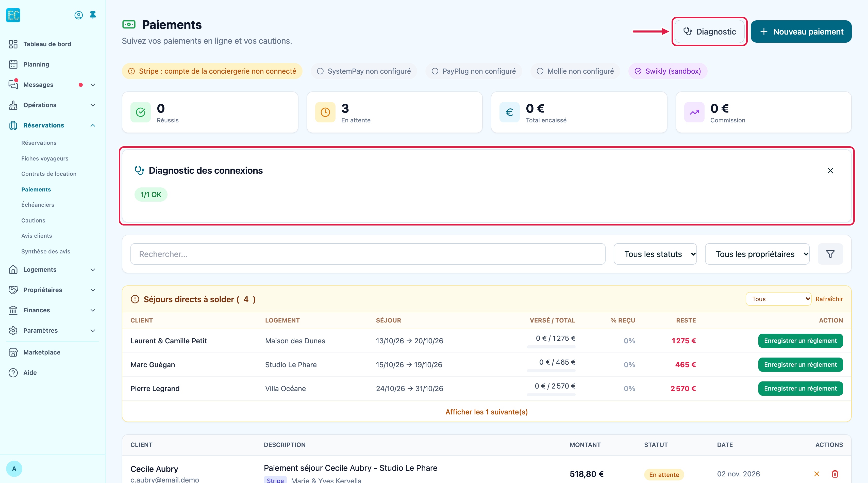
Task: Create a Nouveau paiement
Action: tap(801, 32)
